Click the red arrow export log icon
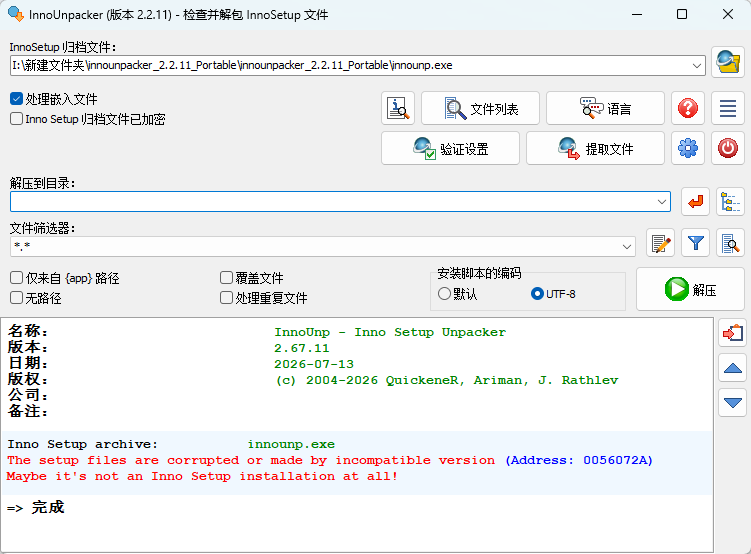The image size is (751, 554). (x=732, y=333)
